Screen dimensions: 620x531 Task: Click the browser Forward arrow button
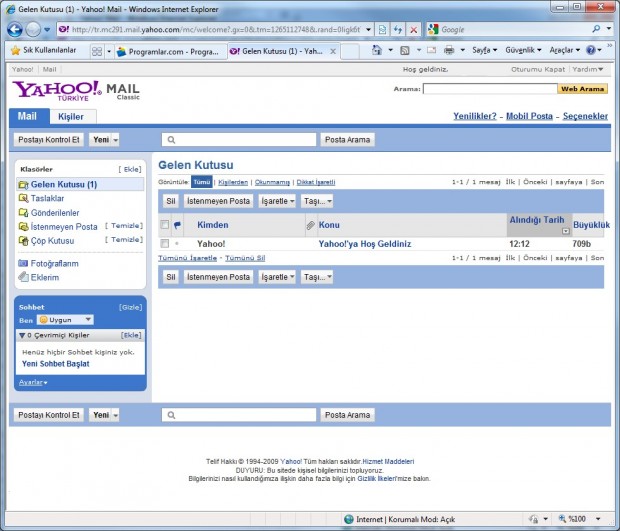[33, 30]
